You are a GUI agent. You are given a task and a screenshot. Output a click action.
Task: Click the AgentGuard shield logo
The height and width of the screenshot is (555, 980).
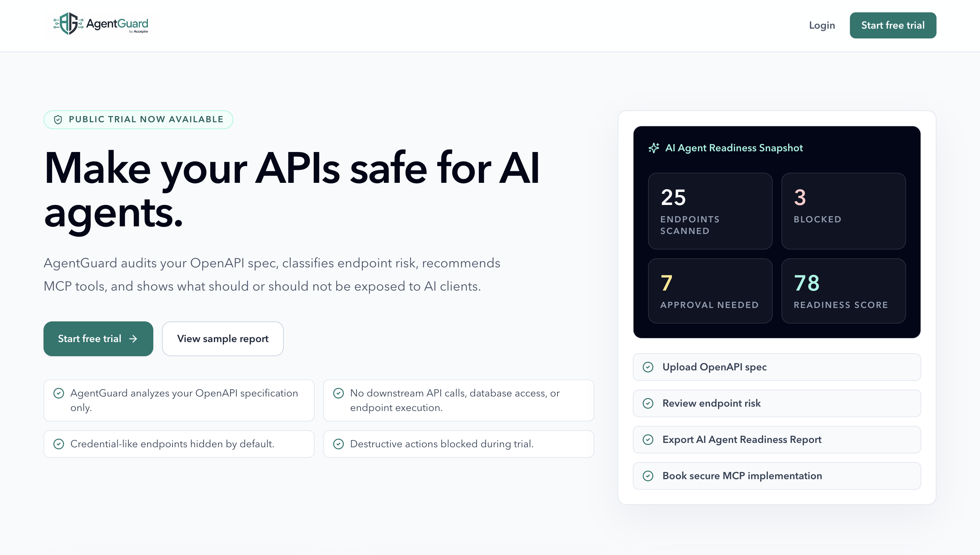(x=68, y=24)
